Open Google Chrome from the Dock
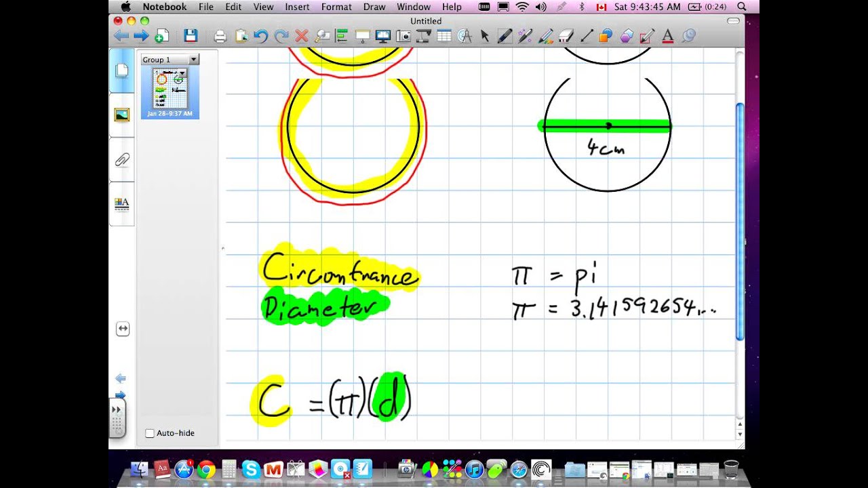868x488 pixels. point(206,469)
